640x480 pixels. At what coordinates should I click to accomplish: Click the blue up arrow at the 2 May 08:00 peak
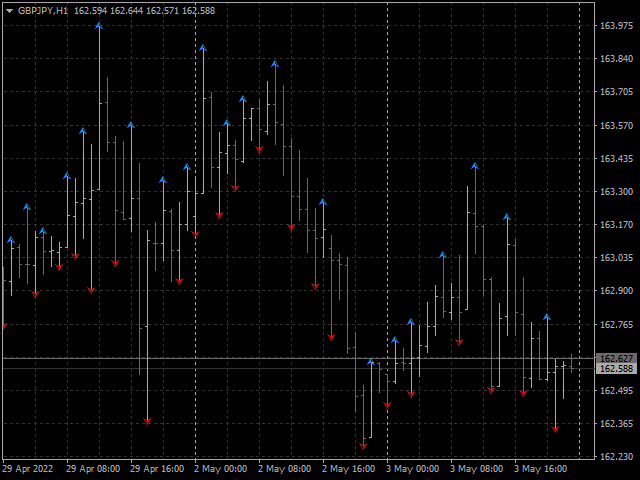[275, 64]
